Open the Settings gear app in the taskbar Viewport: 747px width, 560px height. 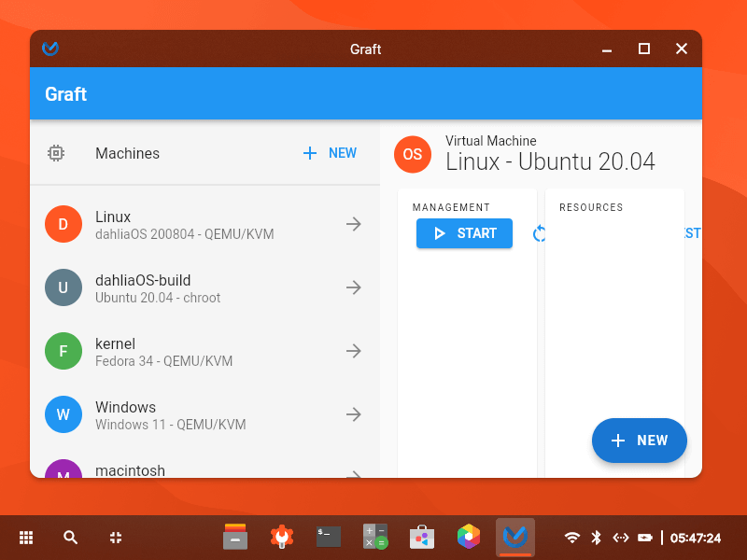tap(282, 537)
